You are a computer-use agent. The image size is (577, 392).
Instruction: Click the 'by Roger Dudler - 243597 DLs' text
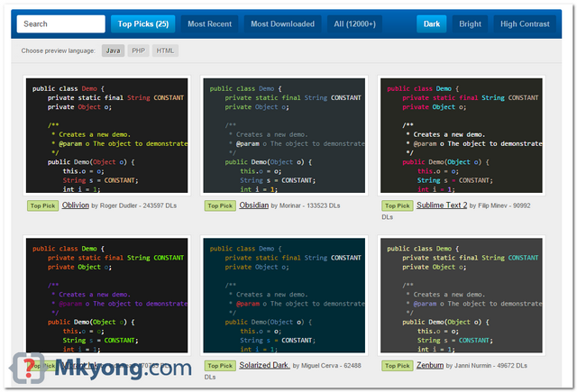pos(134,205)
